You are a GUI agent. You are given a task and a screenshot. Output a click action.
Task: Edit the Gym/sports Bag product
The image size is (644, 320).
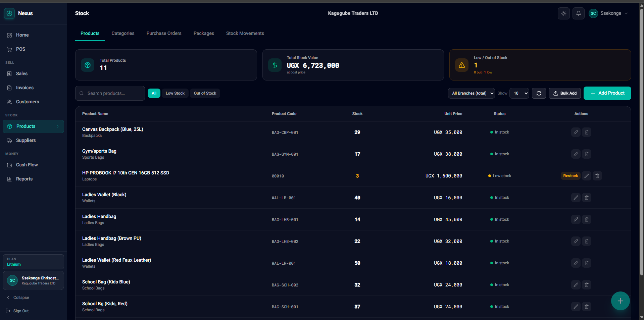[x=576, y=154]
